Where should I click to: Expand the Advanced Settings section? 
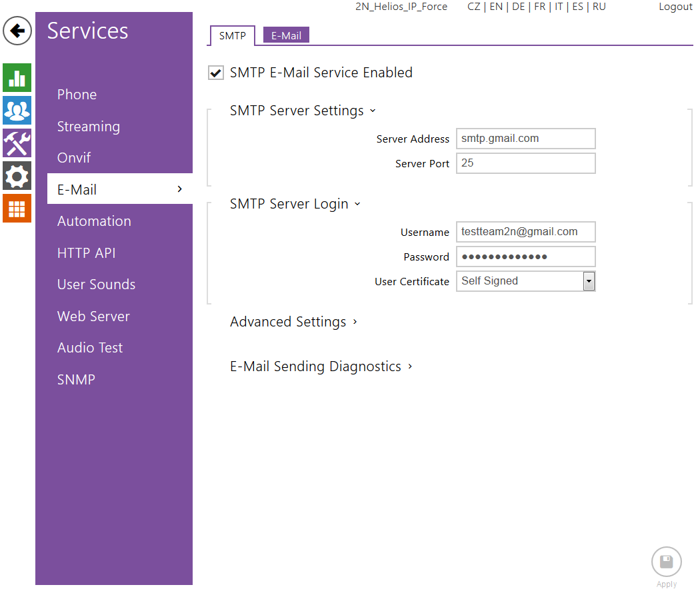293,322
